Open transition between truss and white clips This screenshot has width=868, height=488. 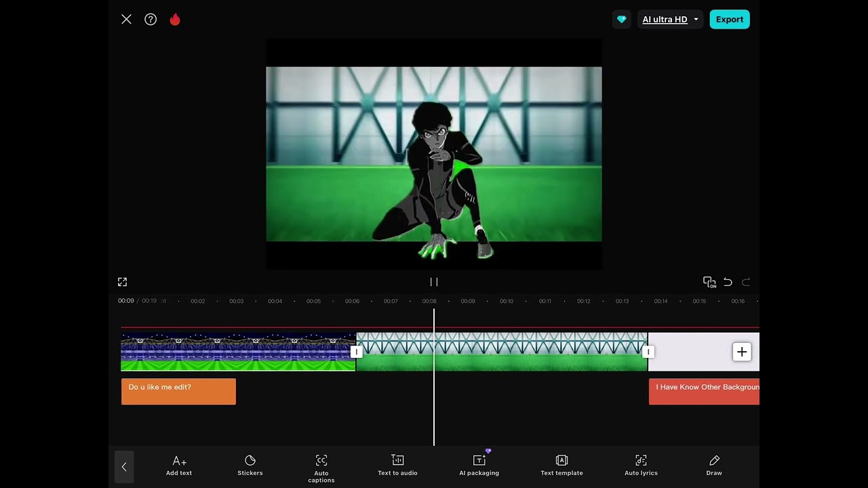tap(648, 352)
